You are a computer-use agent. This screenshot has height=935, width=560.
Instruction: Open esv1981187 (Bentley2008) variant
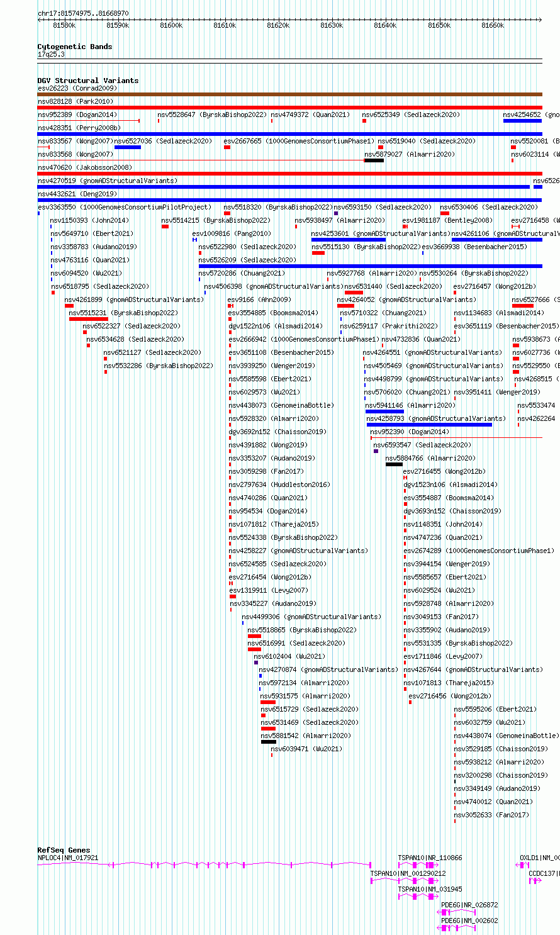[x=447, y=220]
